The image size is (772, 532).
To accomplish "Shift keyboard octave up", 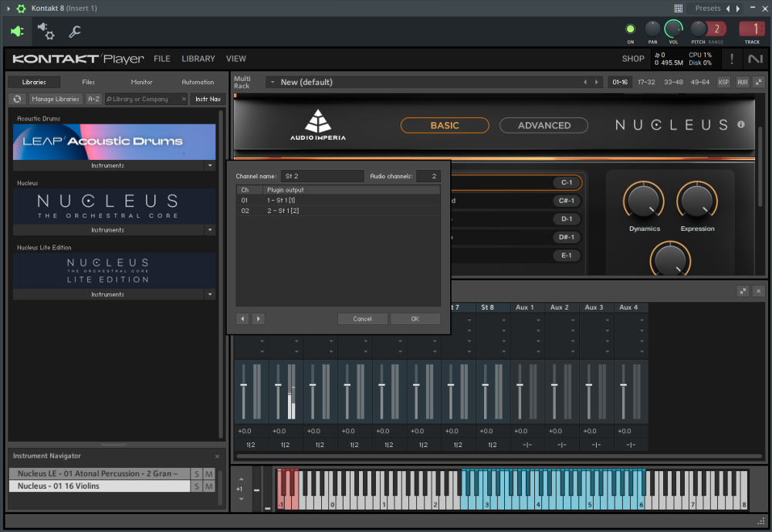I will pyautogui.click(x=241, y=479).
